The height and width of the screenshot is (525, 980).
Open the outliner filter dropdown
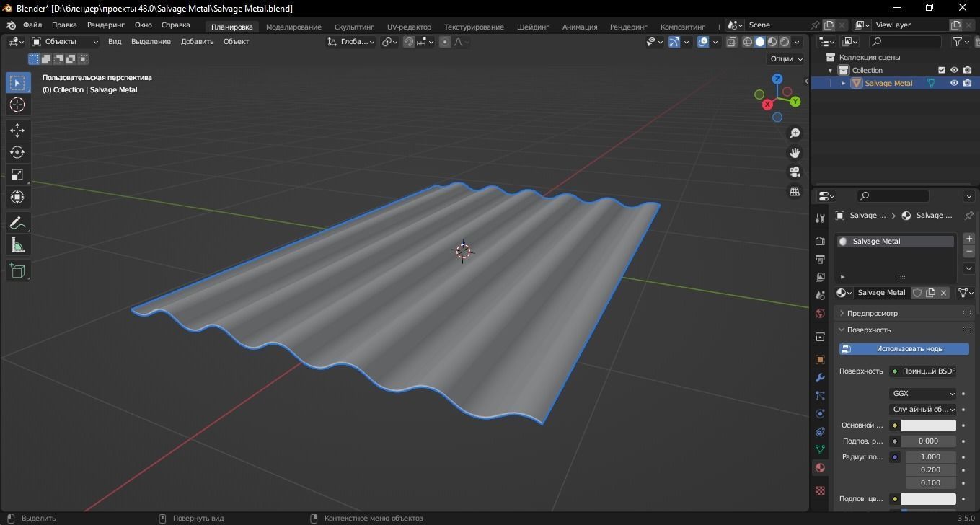pos(961,42)
